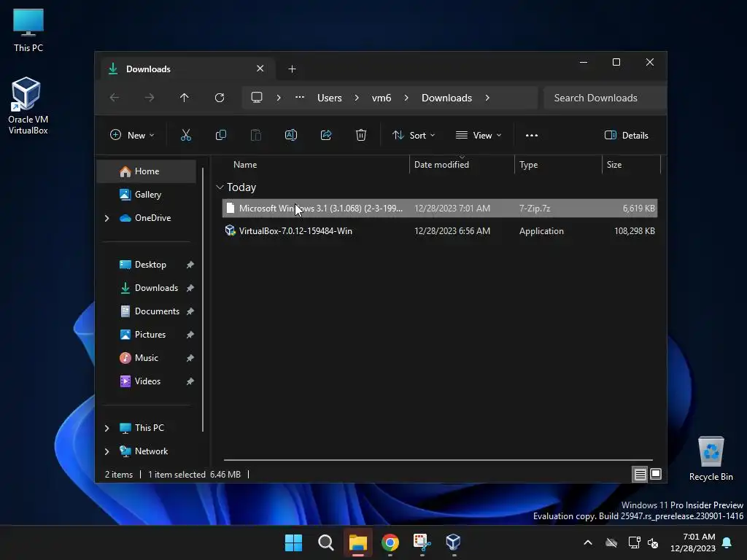
Task: Expand This PC in navigation pane
Action: (x=107, y=428)
